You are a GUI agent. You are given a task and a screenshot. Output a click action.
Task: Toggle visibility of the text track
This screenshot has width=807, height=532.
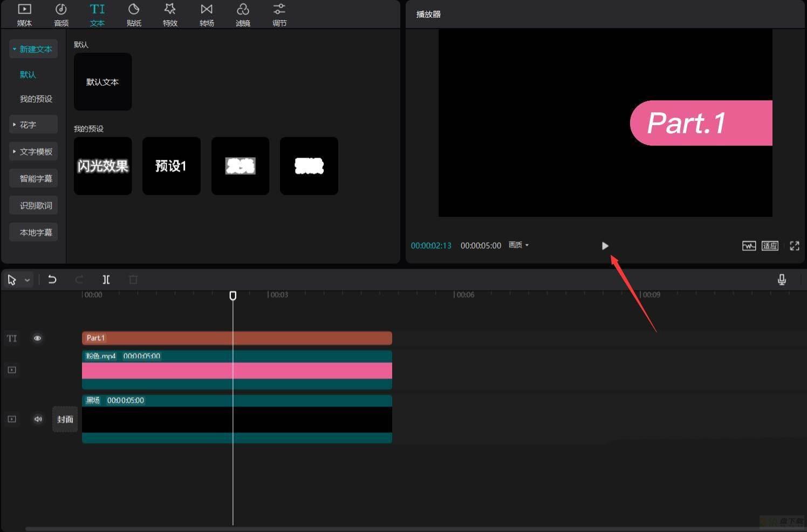tap(37, 338)
